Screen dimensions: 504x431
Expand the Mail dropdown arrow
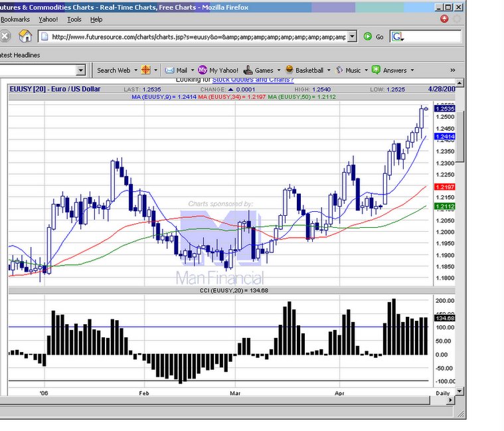[193, 70]
